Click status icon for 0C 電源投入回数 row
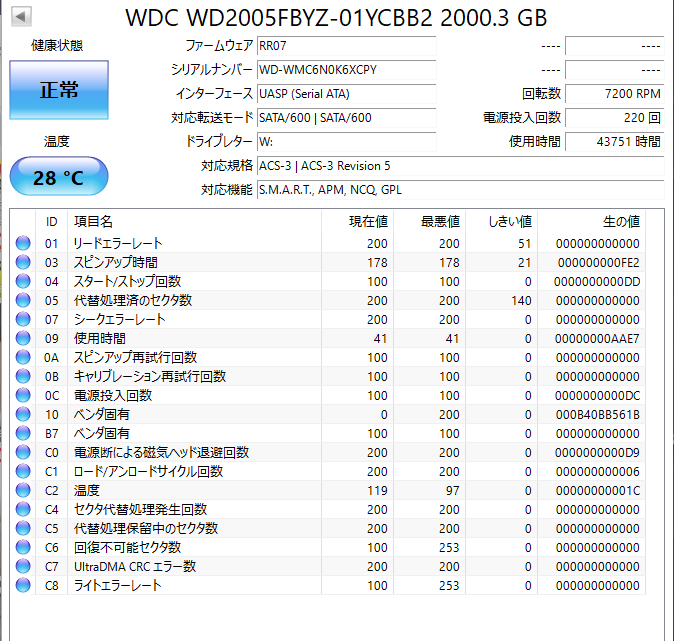Viewport: 674px width, 641px height. pos(23,395)
